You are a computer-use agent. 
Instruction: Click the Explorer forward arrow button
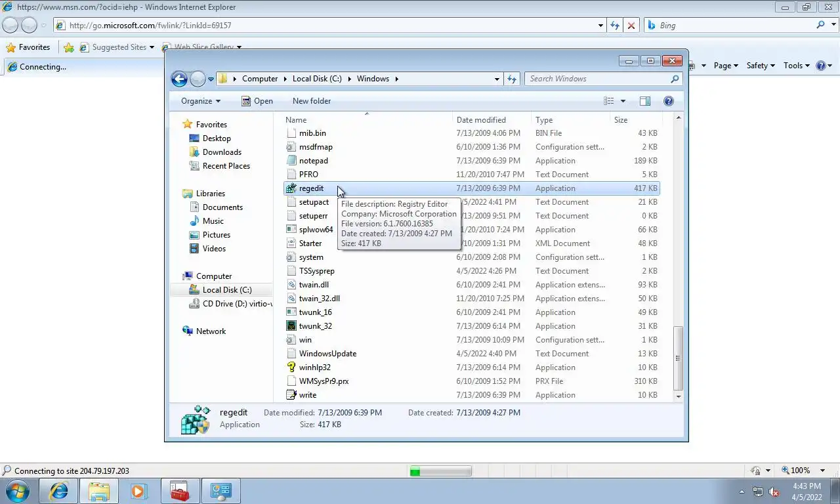[198, 79]
